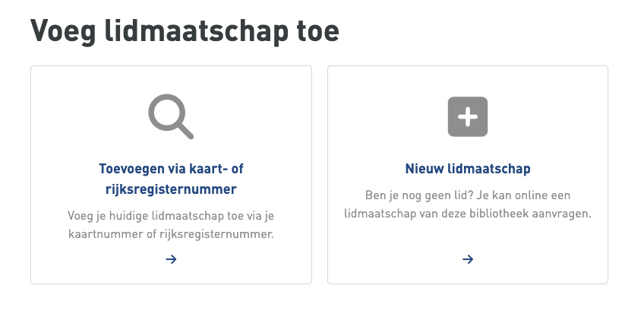Click 'lidmaatschap van deze bibliotheek aanvragen' text
The width and height of the screenshot is (644, 314).
[467, 214]
